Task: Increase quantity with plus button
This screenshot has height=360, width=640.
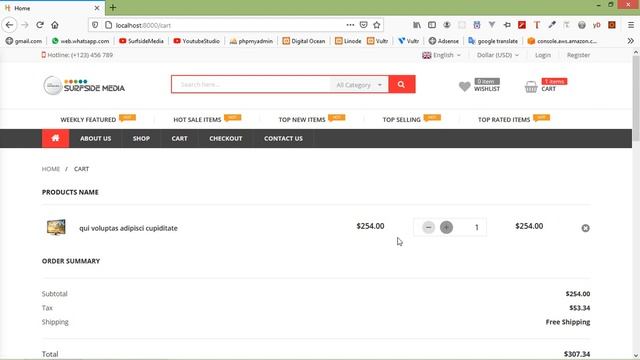Action: pyautogui.click(x=447, y=227)
